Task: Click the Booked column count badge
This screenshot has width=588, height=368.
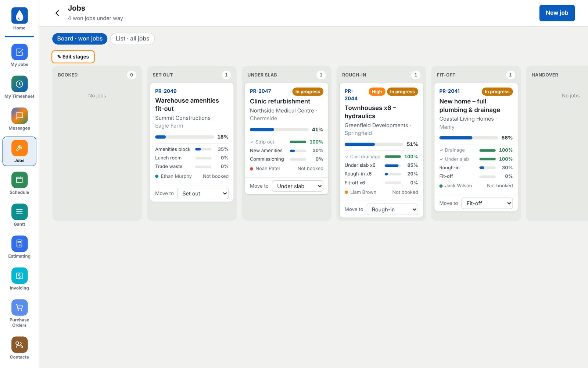Action: 132,75
